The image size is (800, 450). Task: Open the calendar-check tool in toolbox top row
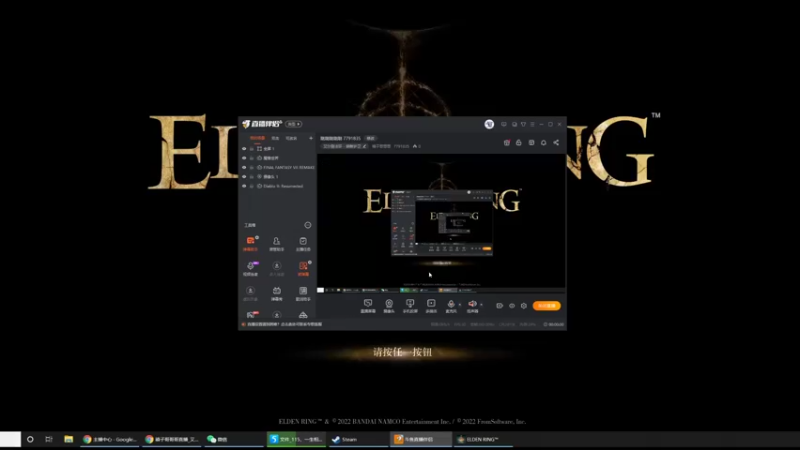pyautogui.click(x=303, y=243)
